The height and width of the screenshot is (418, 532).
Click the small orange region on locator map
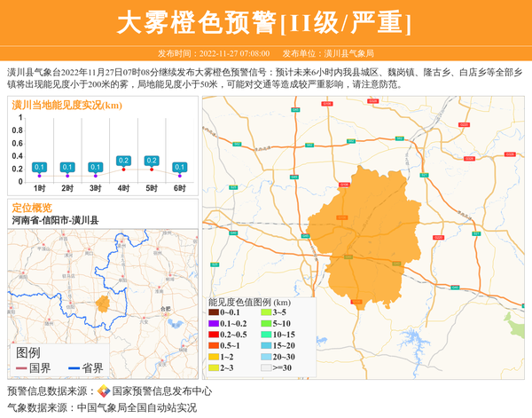(103, 304)
